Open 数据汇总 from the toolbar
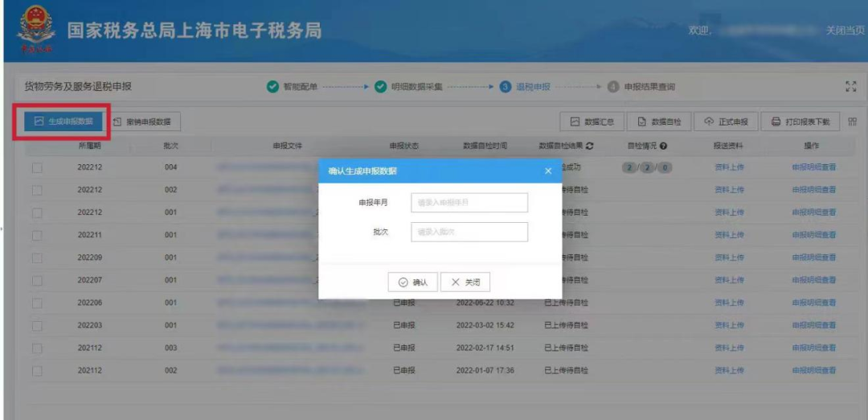This screenshot has width=868, height=420. point(592,121)
